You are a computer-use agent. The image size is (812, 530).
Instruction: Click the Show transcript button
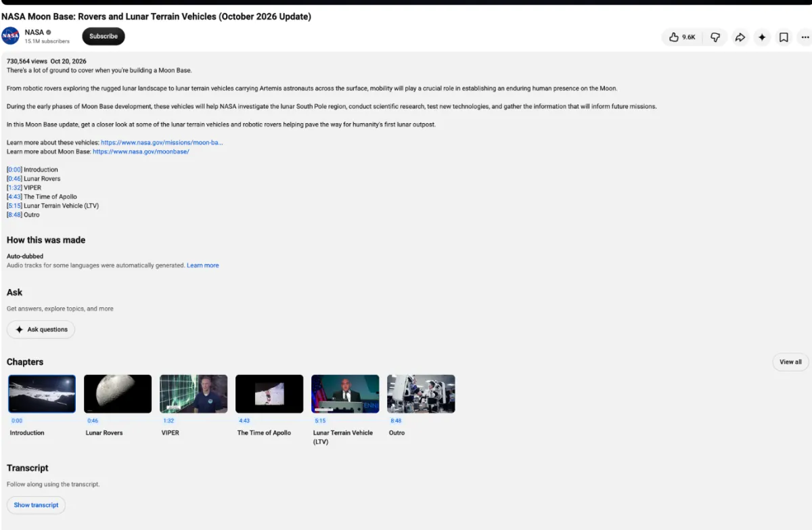[37, 505]
